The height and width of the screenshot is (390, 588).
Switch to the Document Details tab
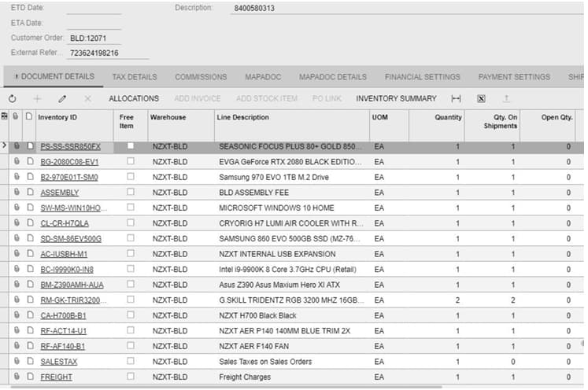click(54, 77)
